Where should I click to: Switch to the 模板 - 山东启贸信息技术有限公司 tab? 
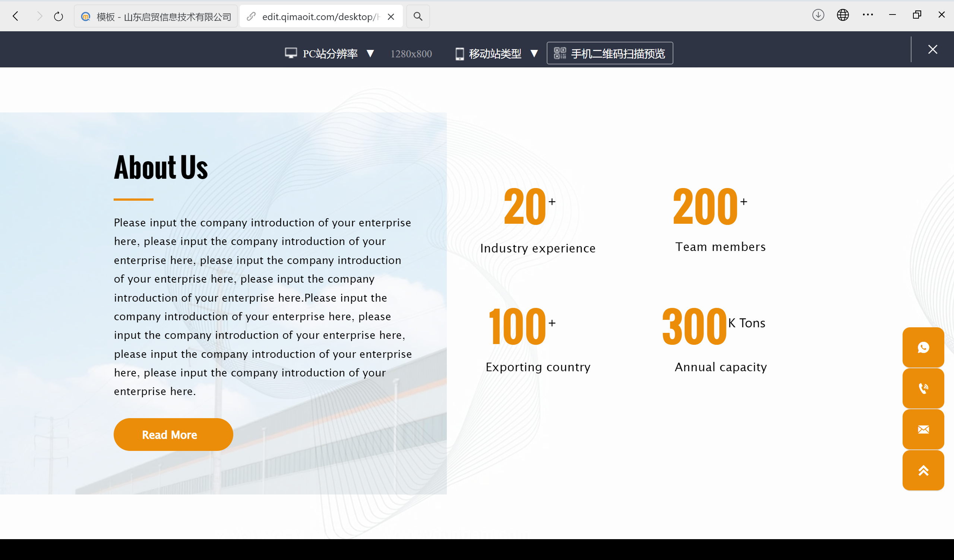pyautogui.click(x=156, y=17)
